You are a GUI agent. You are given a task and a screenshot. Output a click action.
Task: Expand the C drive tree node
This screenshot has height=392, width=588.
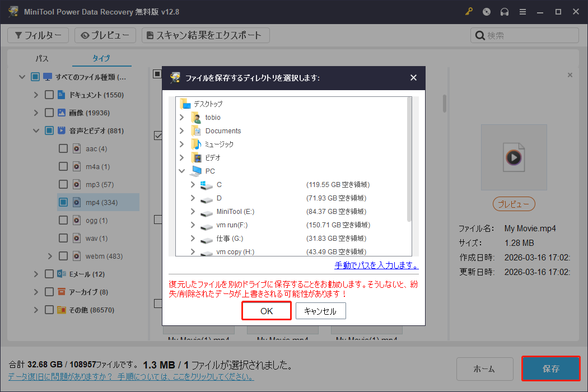click(x=193, y=184)
